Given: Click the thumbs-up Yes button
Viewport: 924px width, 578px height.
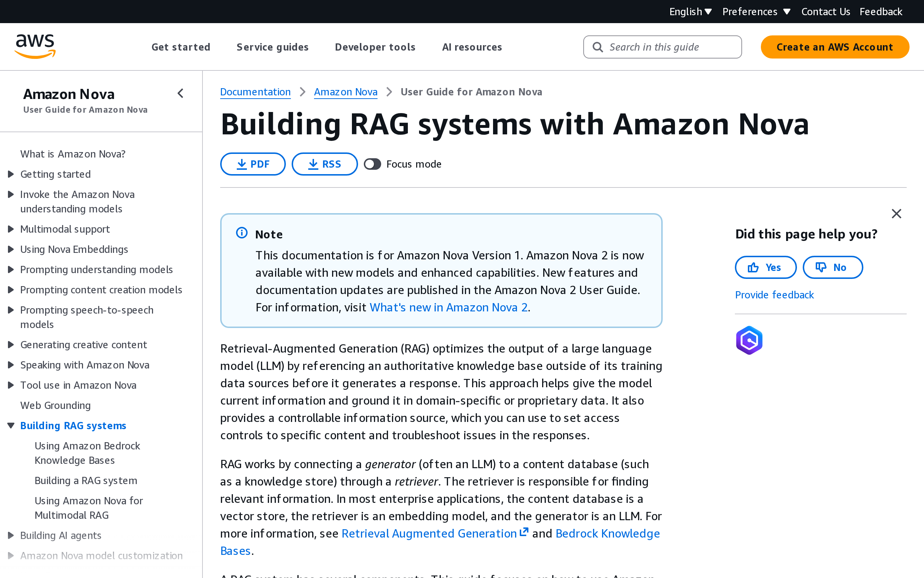Looking at the screenshot, I should pyautogui.click(x=765, y=267).
